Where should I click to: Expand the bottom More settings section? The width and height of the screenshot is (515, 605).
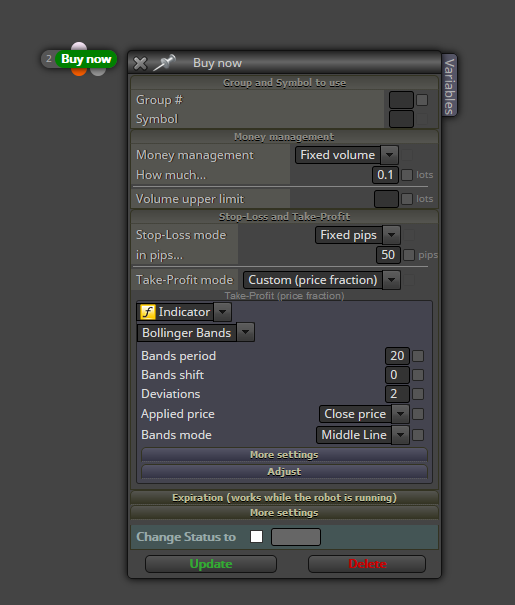pyautogui.click(x=284, y=513)
